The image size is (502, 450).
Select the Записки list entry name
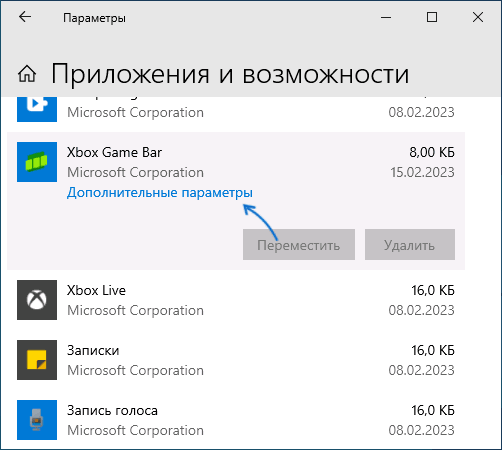click(93, 350)
